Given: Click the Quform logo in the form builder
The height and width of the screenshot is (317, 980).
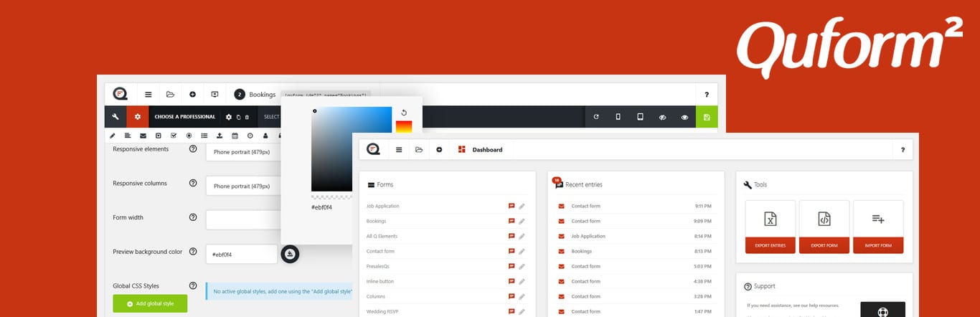Looking at the screenshot, I should (120, 94).
